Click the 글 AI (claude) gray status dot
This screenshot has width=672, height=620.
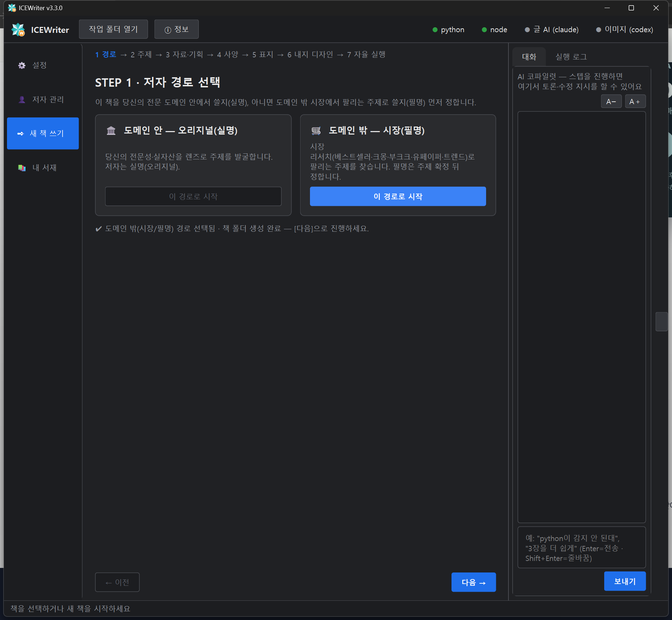pyautogui.click(x=527, y=30)
